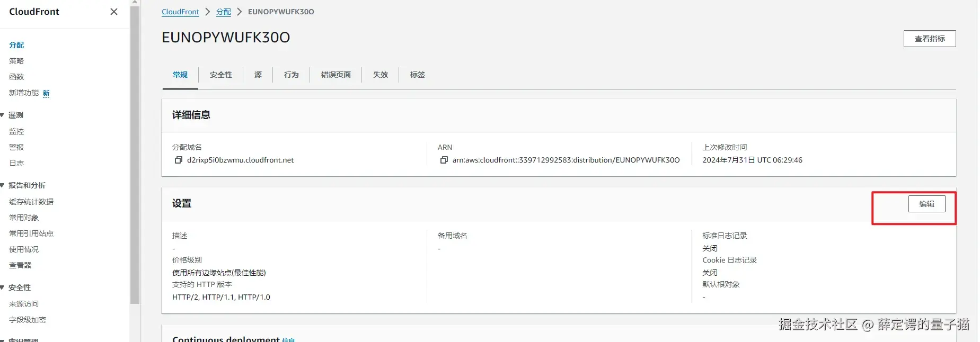Go to CloudFront breadcrumb link
Image resolution: width=980 pixels, height=342 pixels.
pyautogui.click(x=180, y=12)
